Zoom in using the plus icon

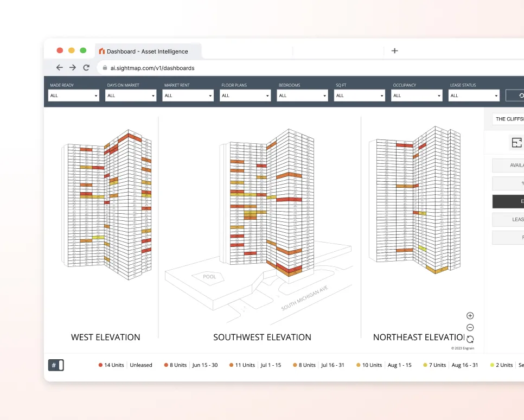tap(469, 315)
